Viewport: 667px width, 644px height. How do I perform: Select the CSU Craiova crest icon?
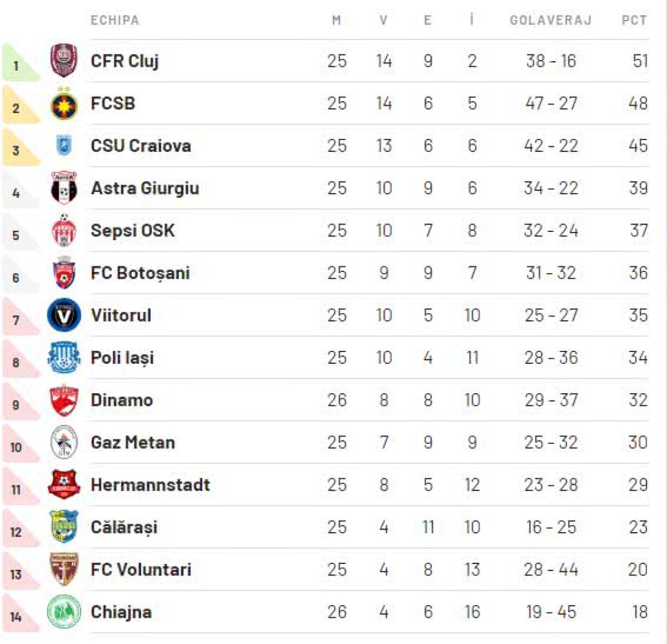[x=63, y=146]
